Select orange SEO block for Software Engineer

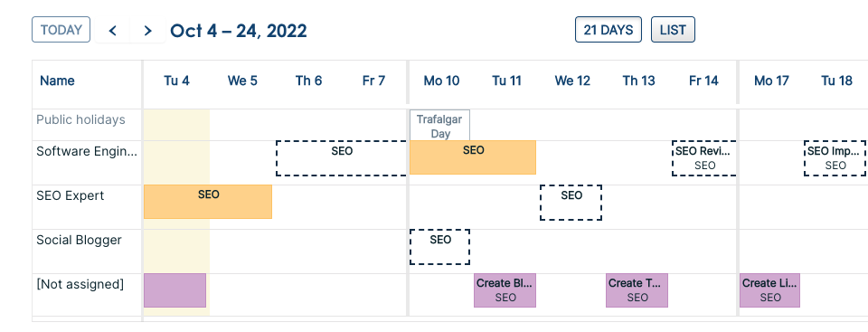(x=473, y=157)
